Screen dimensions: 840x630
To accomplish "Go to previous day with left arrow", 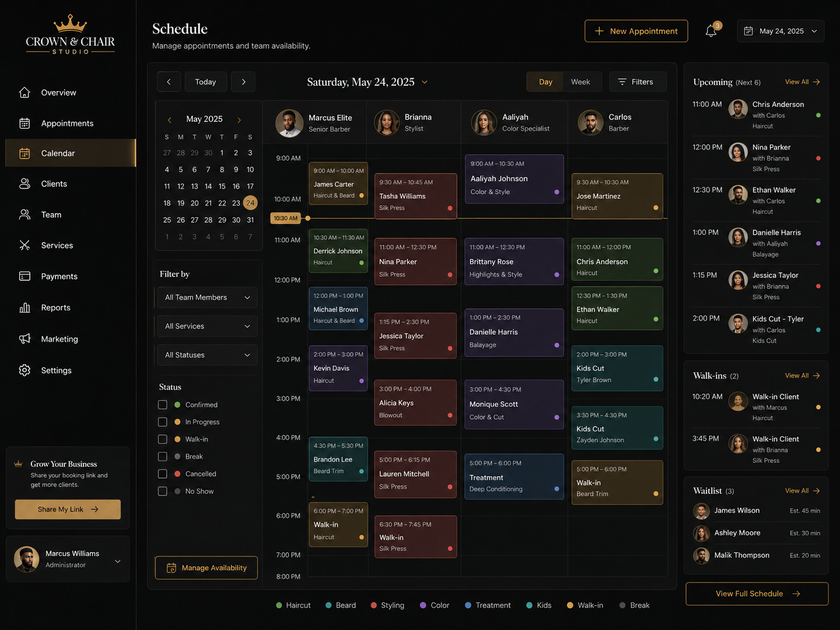I will 169,82.
